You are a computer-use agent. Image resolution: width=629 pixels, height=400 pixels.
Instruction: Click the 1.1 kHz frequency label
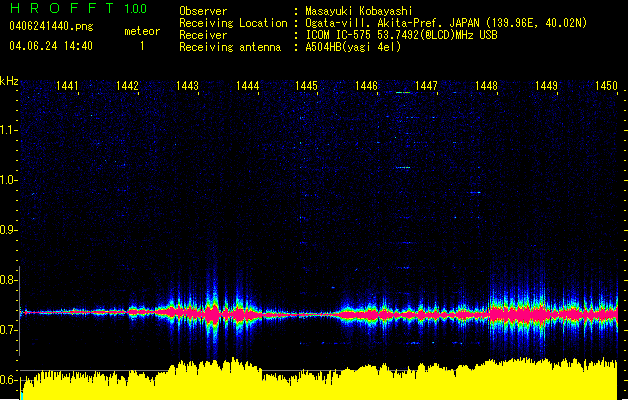click(8, 130)
